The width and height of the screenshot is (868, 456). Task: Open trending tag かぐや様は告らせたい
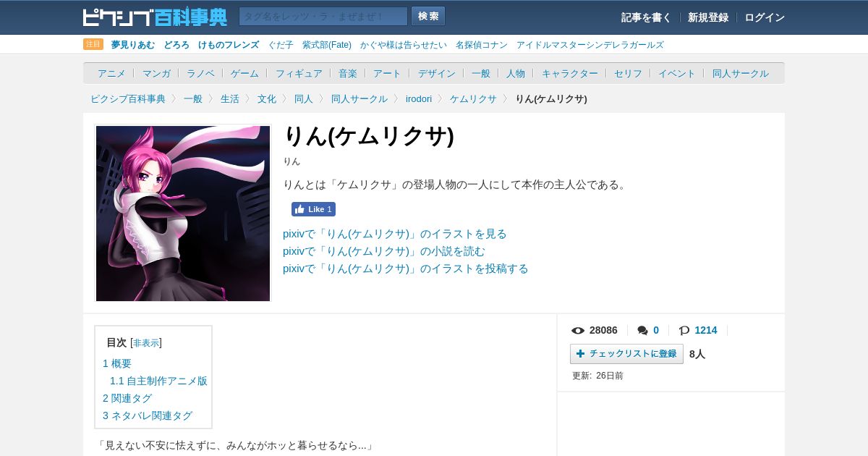pos(404,45)
